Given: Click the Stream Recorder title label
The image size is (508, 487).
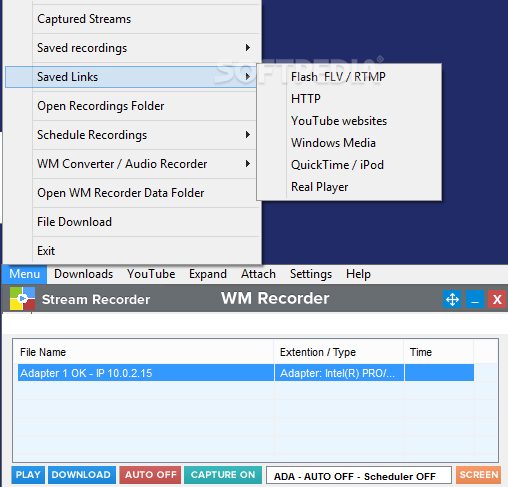Looking at the screenshot, I should [x=96, y=299].
